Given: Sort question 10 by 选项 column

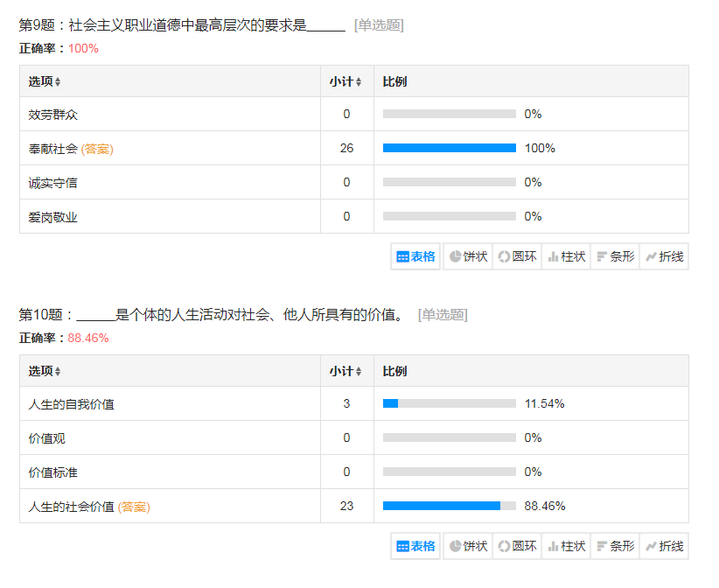Looking at the screenshot, I should (x=45, y=371).
